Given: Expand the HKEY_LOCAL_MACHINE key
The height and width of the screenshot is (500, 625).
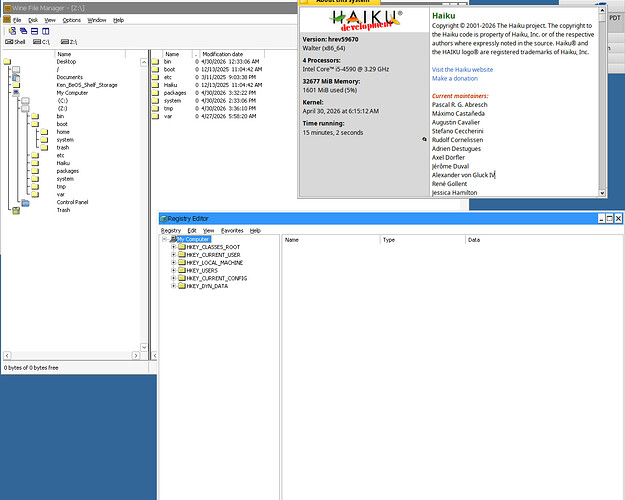Looking at the screenshot, I should pyautogui.click(x=173, y=262).
